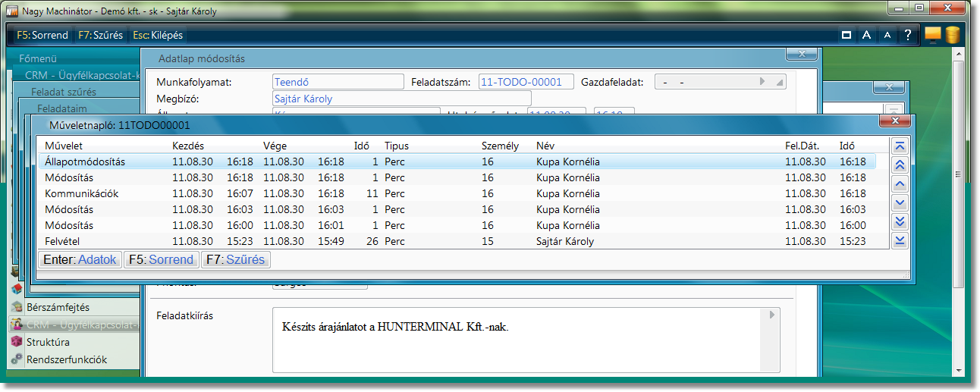
Task: Close the Műveletnapló window
Action: tap(895, 121)
